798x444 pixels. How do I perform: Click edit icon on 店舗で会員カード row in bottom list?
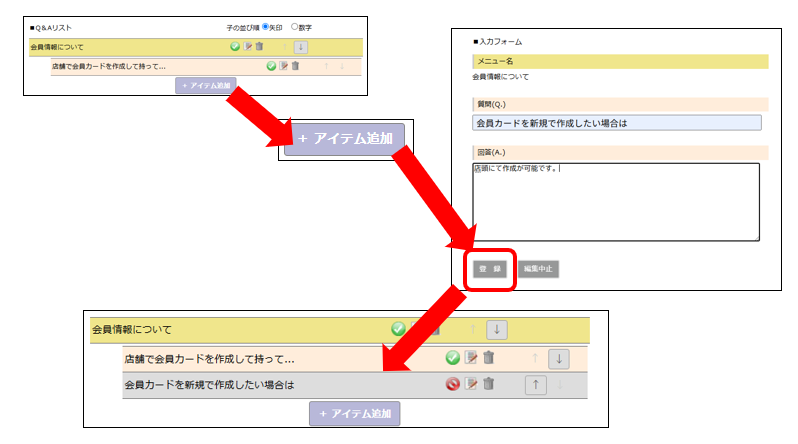[471, 358]
